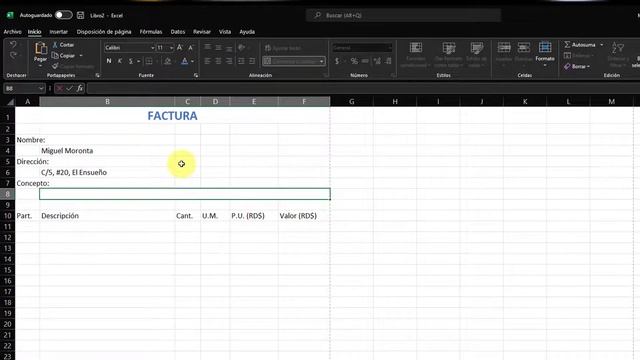The height and width of the screenshot is (360, 640).
Task: Center text horizontally in the cell
Action: click(x=218, y=61)
